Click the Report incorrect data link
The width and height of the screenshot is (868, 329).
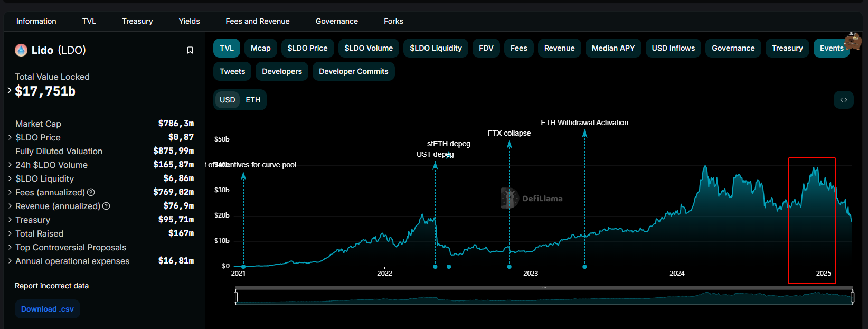(x=52, y=286)
